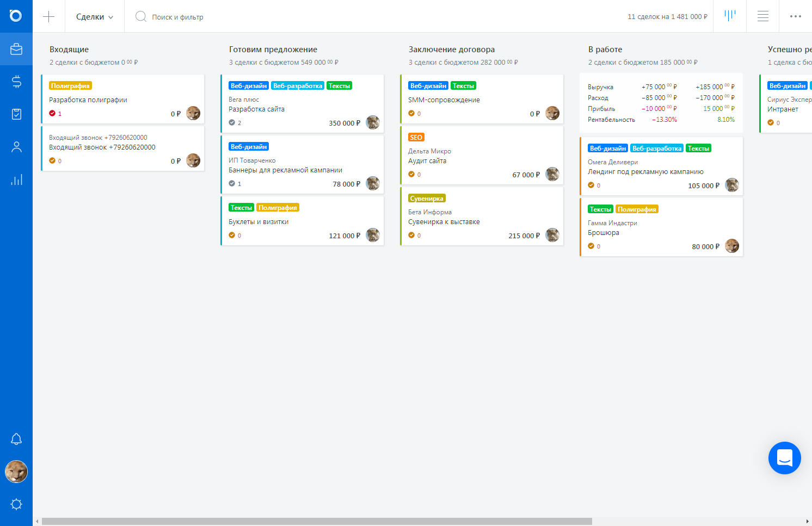The height and width of the screenshot is (526, 812).
Task: Click task counter on Сувенирка к выставке card
Action: click(x=414, y=236)
